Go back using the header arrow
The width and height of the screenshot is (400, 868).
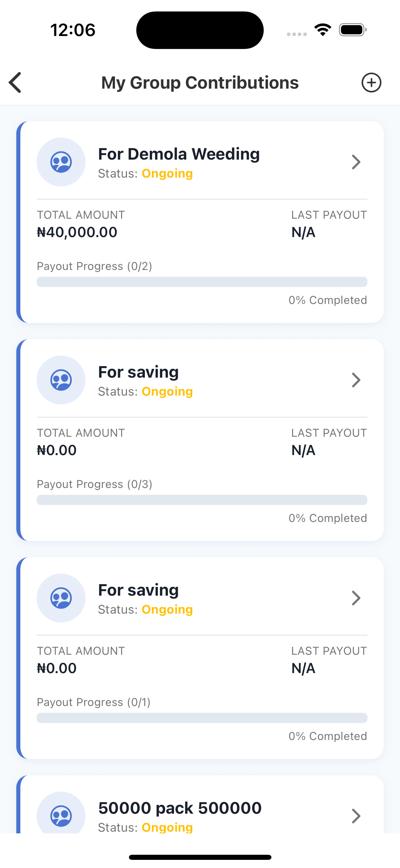(x=15, y=83)
